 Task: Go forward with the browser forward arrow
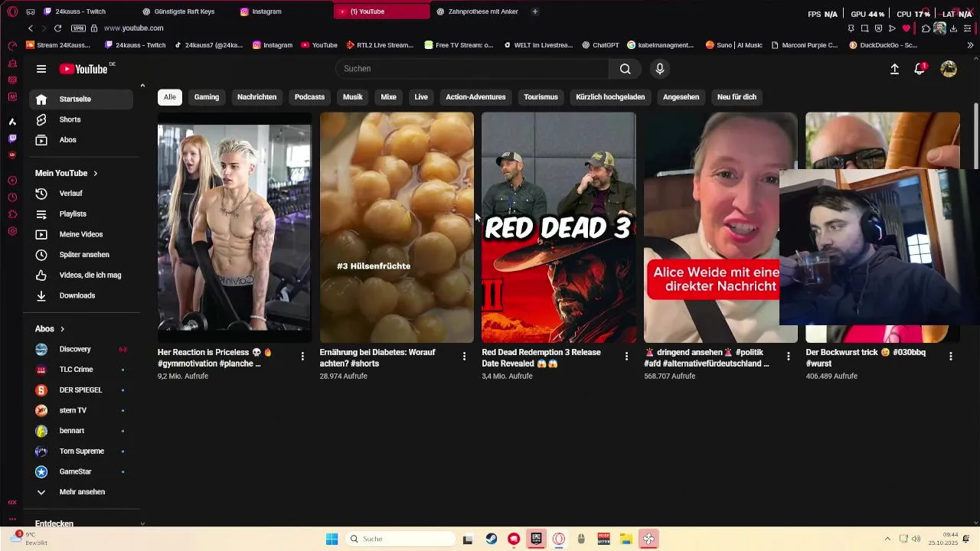[44, 28]
